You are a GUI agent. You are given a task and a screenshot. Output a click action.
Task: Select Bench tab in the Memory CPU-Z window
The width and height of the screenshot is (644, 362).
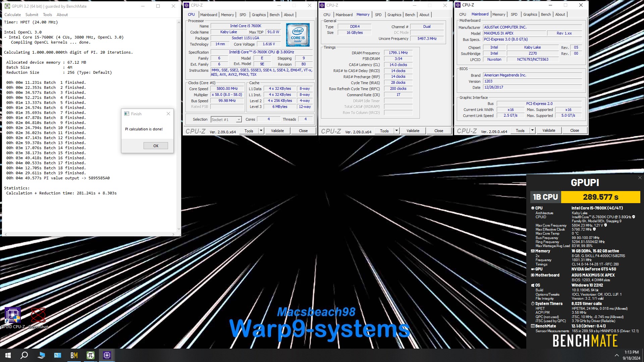pos(410,15)
